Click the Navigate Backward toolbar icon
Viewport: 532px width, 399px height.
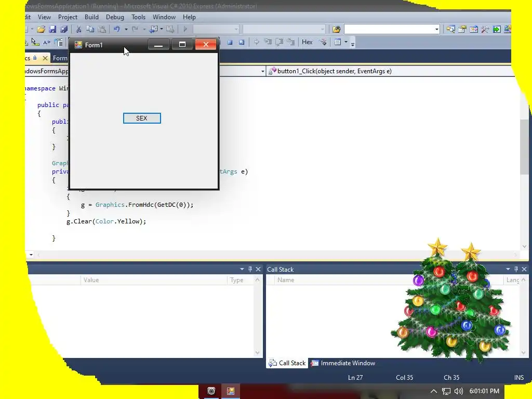pos(153,29)
